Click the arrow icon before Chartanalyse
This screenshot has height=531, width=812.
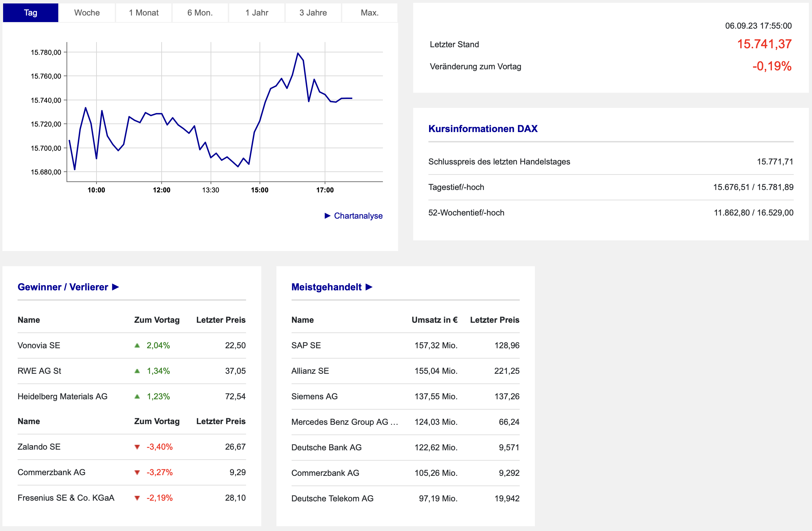pyautogui.click(x=327, y=216)
